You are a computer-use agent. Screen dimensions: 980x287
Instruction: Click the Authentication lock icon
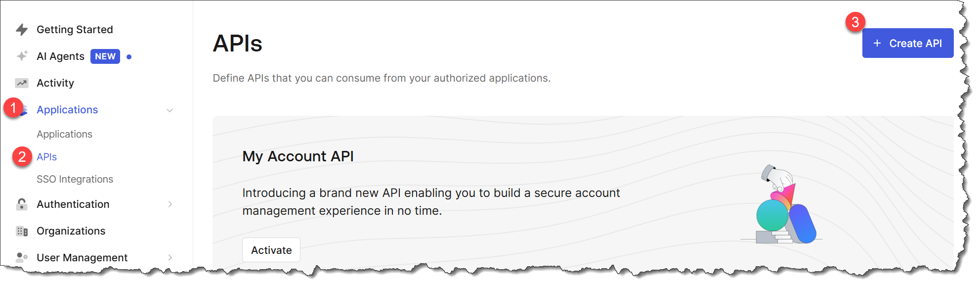(22, 204)
